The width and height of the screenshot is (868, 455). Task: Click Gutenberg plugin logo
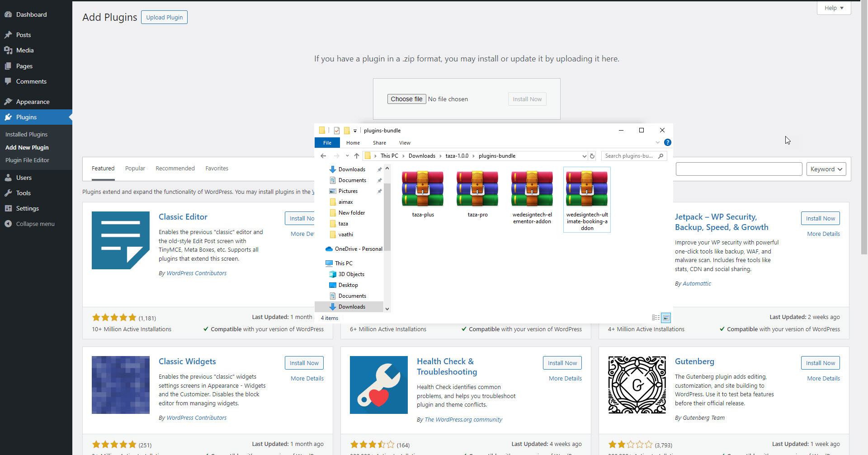click(637, 385)
